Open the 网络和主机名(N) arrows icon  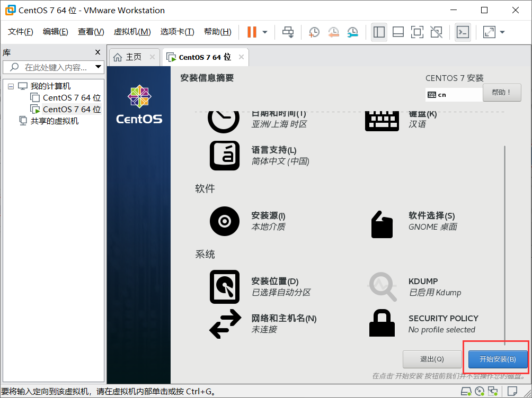[x=225, y=324]
